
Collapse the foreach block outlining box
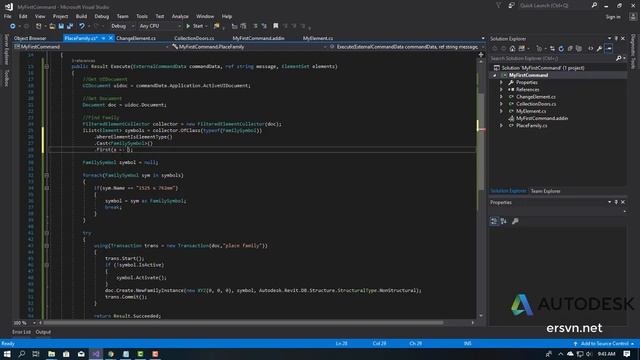click(47, 175)
